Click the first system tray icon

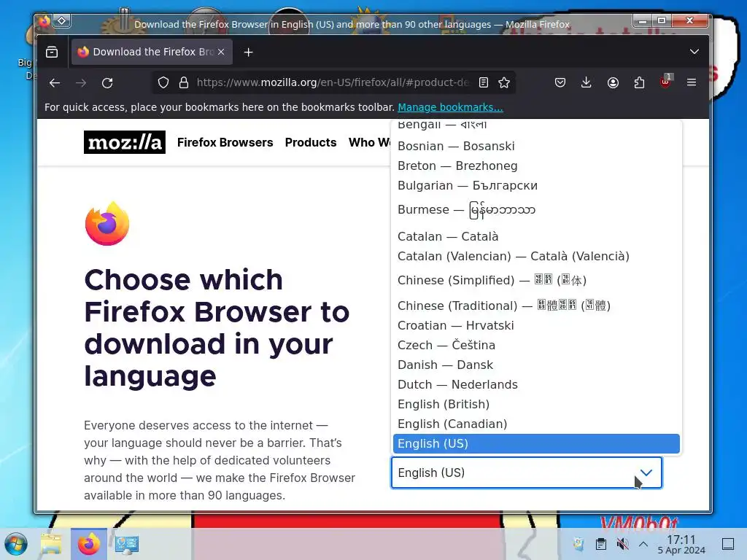coord(578,544)
